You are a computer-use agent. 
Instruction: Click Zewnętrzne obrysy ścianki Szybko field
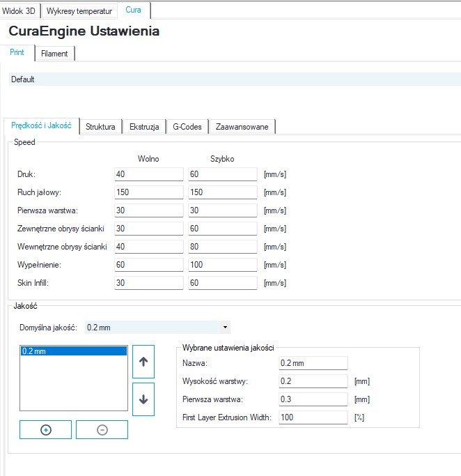click(x=223, y=229)
